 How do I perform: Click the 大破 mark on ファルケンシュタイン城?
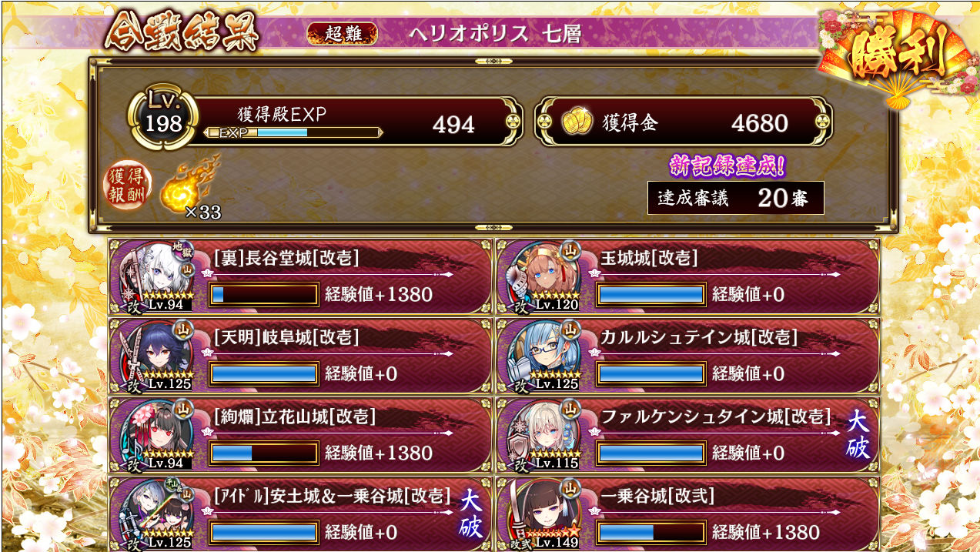[x=857, y=436]
